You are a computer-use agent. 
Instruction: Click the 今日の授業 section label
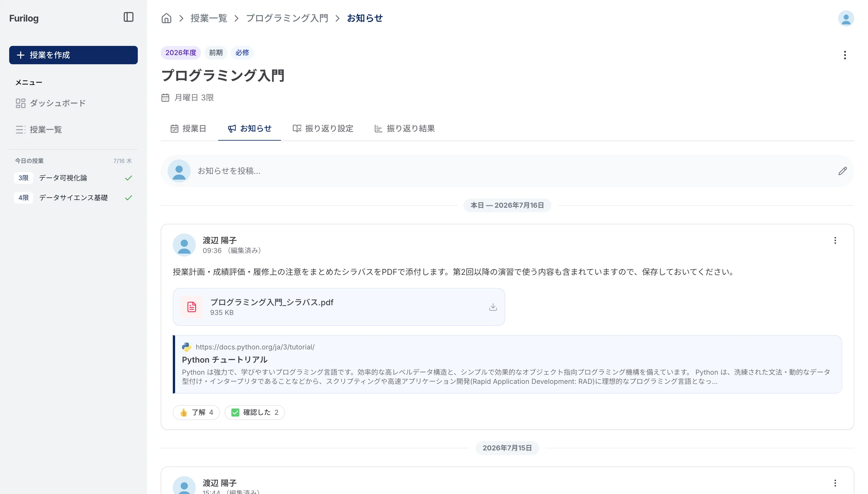click(29, 161)
